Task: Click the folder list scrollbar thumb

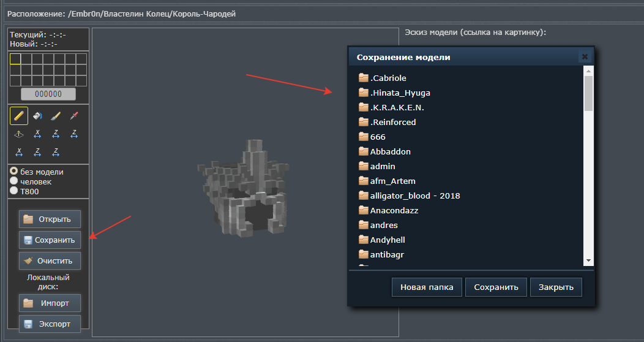Action: 588,93
